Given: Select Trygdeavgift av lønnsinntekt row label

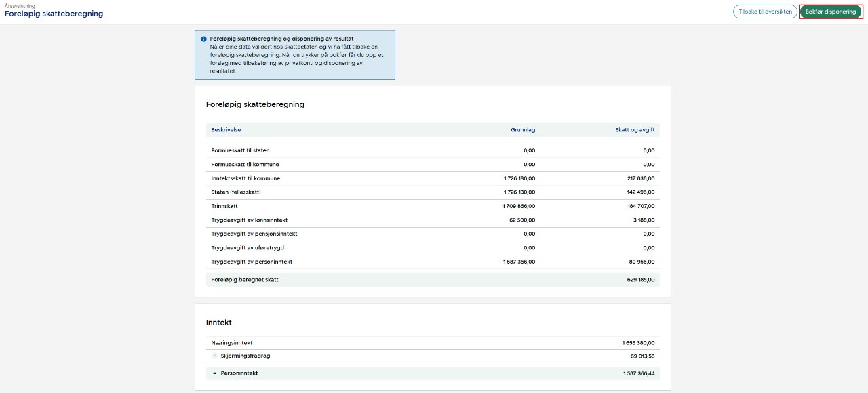Looking at the screenshot, I should tap(250, 220).
